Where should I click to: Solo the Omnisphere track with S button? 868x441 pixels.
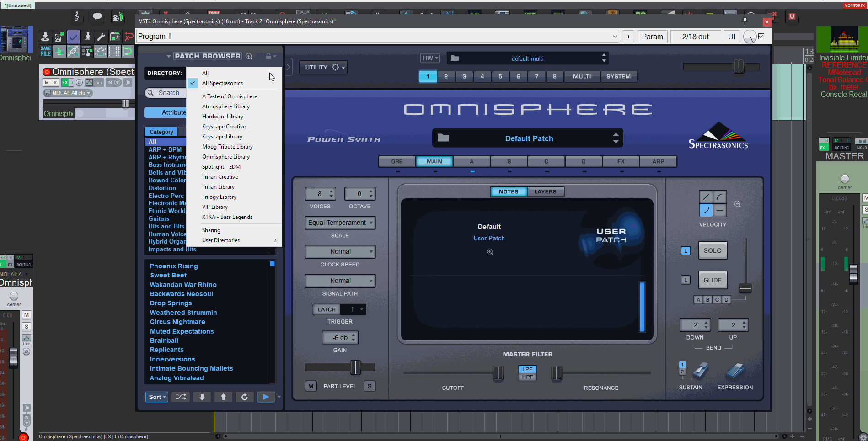pos(55,83)
